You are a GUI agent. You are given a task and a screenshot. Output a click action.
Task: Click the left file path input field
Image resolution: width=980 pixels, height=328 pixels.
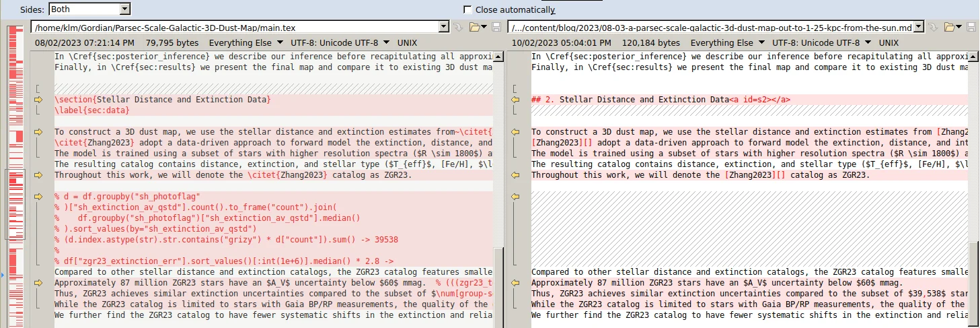pos(235,28)
